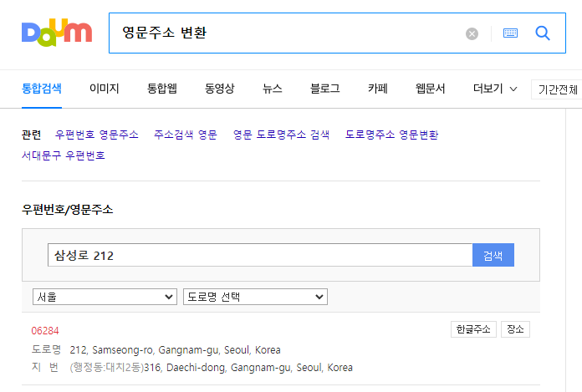Open related search 도로명주소 영문변환
Image resolution: width=582 pixels, height=392 pixels.
391,135
